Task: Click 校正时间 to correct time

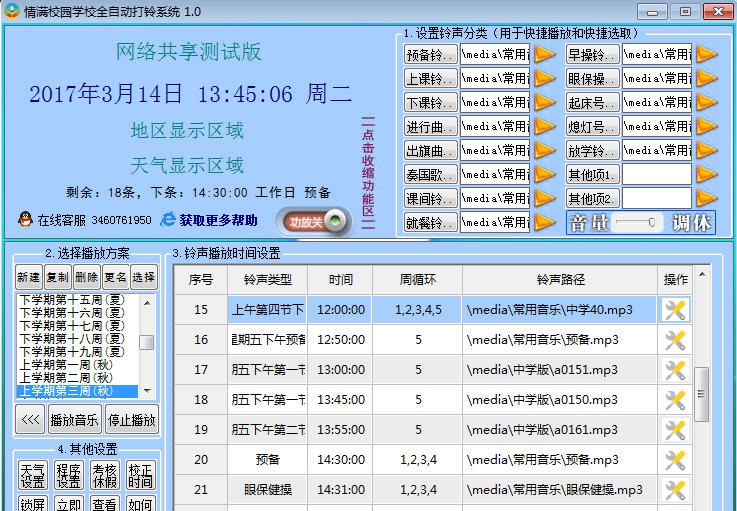Action: click(140, 475)
